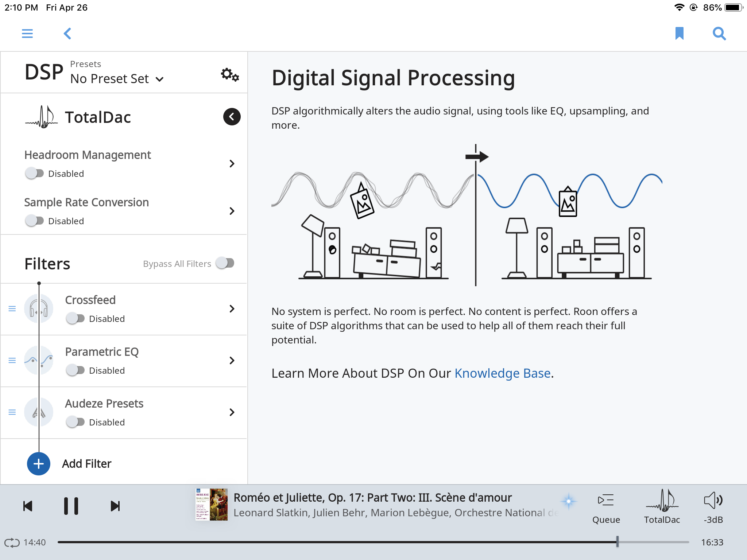747x560 pixels.
Task: Open search with the magnifier icon
Action: click(719, 34)
